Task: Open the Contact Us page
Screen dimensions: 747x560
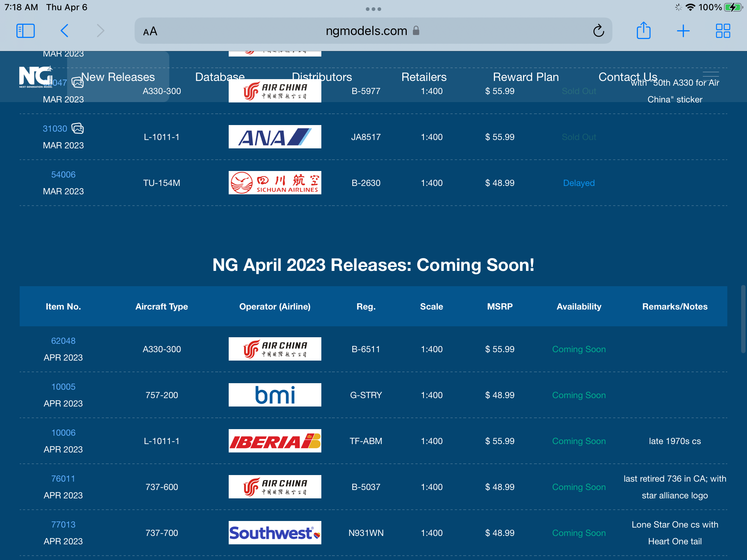Action: [628, 77]
